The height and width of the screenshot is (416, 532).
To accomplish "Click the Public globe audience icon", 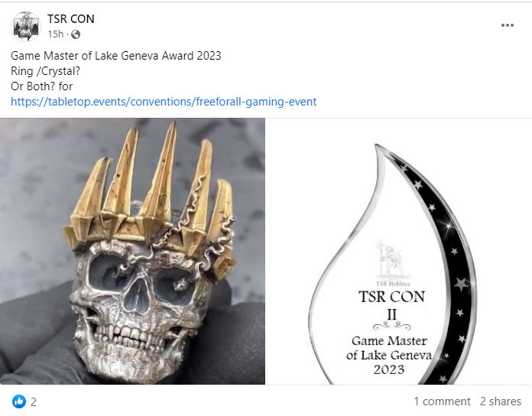I will point(76,34).
